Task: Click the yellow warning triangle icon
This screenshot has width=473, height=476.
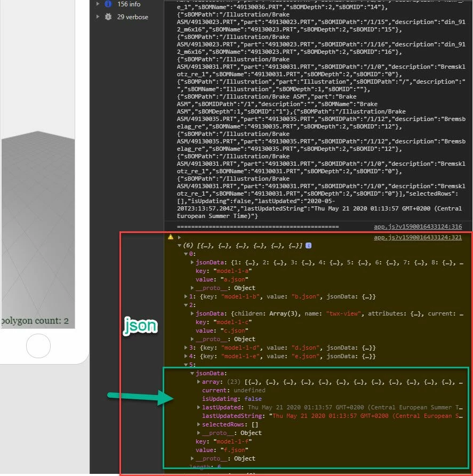Action: (171, 237)
